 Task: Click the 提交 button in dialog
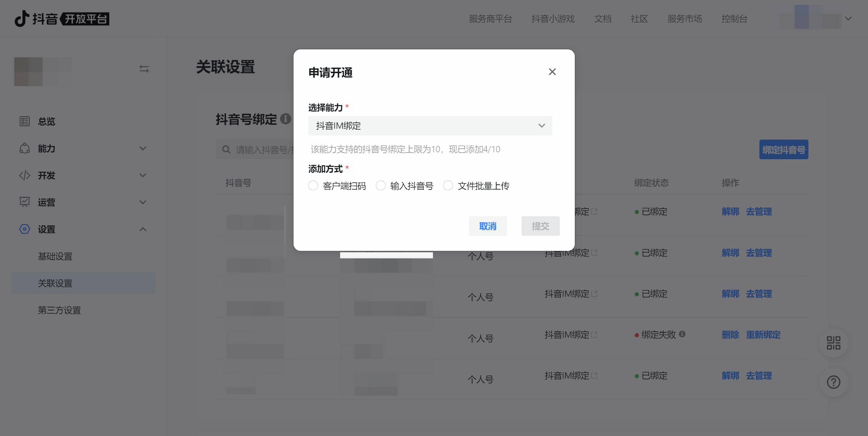[x=540, y=226]
